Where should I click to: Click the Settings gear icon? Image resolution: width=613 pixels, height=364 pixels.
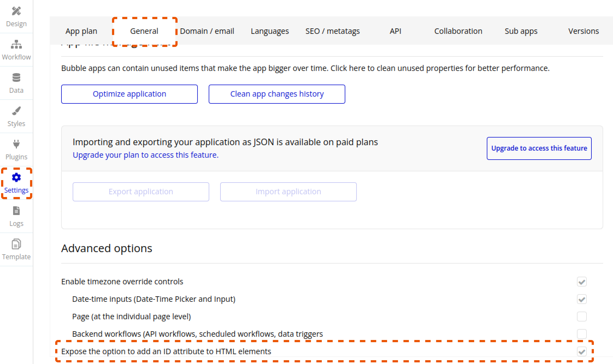click(16, 178)
